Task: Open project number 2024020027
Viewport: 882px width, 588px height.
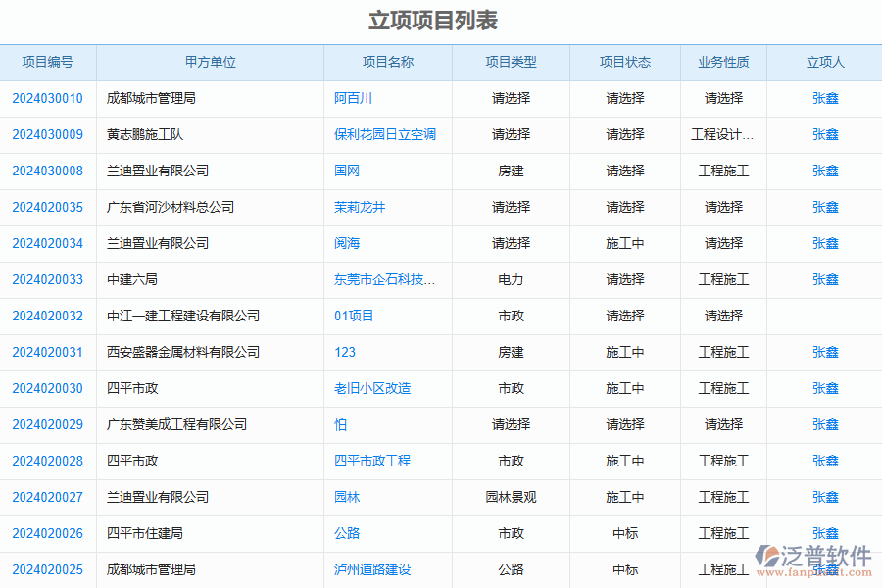Action: click(x=48, y=498)
